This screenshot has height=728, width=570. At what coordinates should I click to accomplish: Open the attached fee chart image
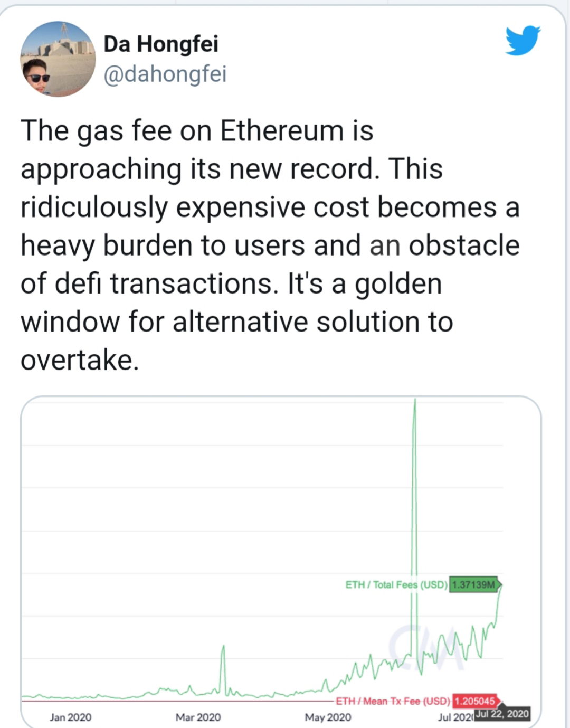tap(281, 562)
